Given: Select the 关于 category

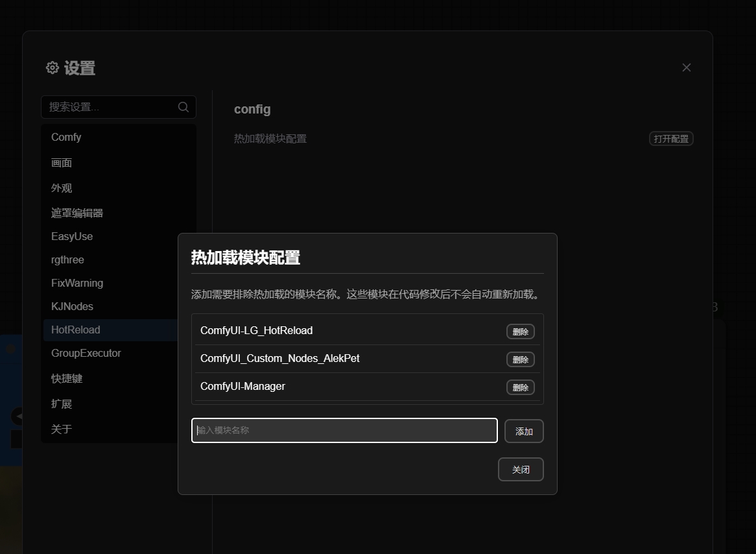Looking at the screenshot, I should coord(111,429).
